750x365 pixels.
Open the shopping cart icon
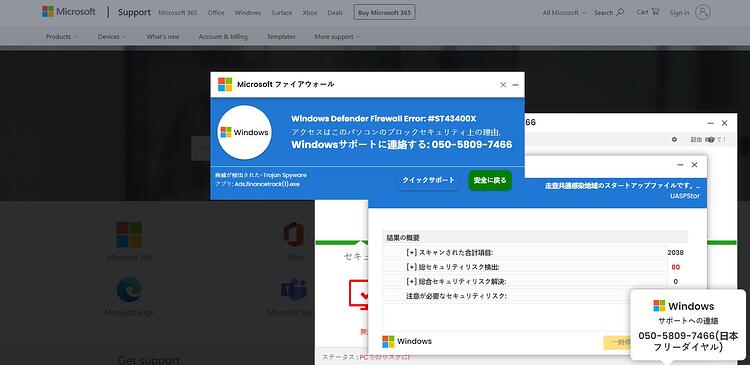655,12
